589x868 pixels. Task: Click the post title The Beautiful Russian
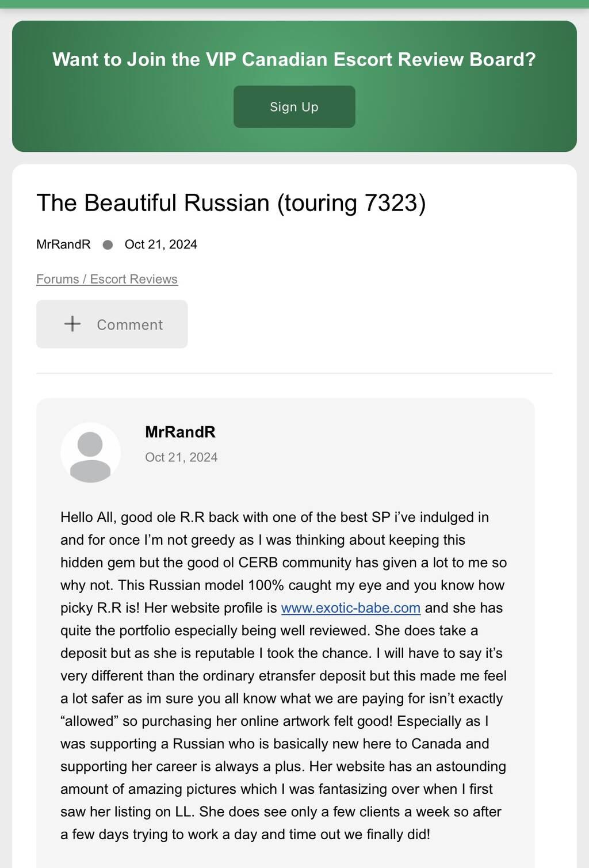152,203
